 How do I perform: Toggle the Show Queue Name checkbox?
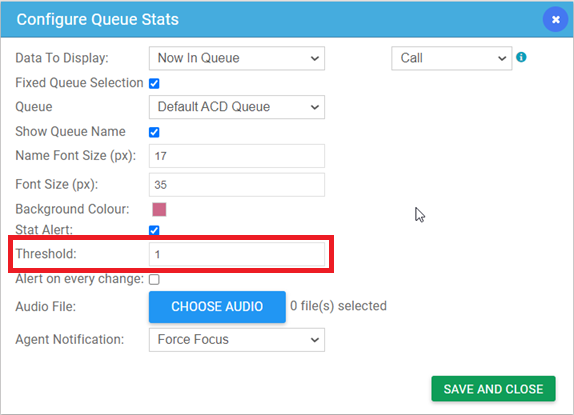[154, 132]
